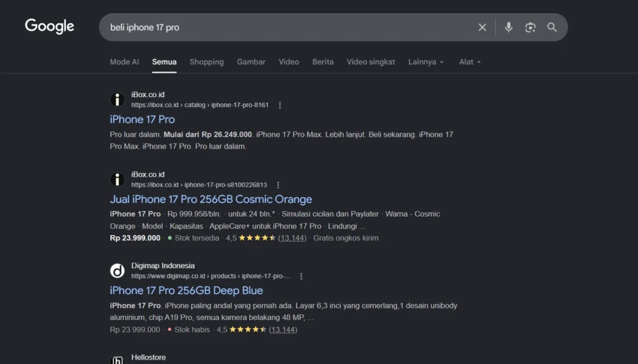Click the 13.144 reviews link under iBox result

click(292, 238)
